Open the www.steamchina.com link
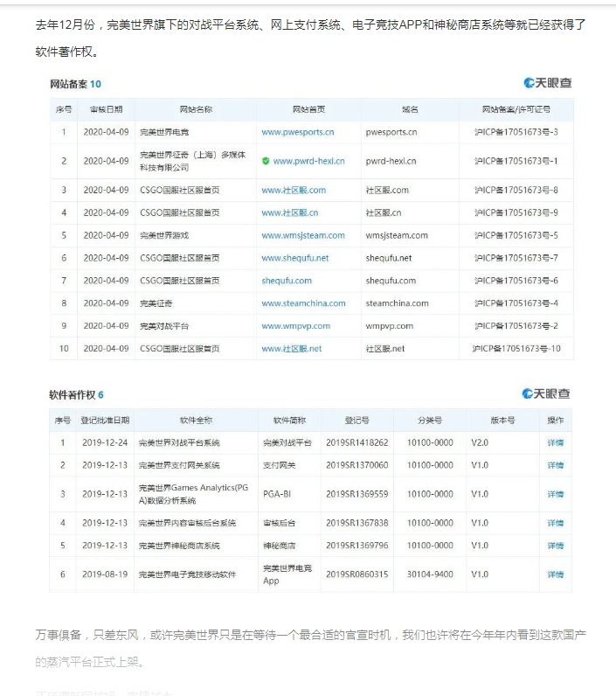The height and width of the screenshot is (696, 616). tap(303, 303)
